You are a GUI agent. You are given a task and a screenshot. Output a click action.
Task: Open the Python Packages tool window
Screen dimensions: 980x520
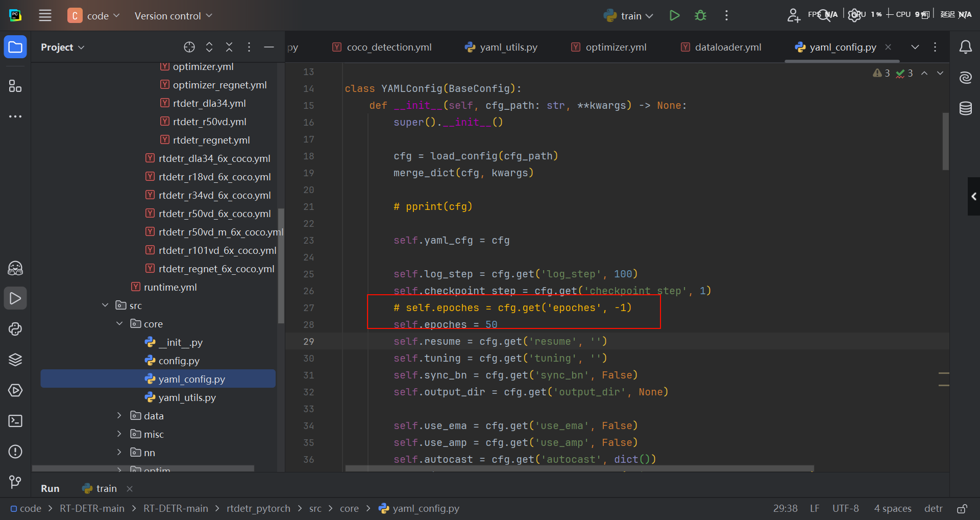(x=15, y=360)
